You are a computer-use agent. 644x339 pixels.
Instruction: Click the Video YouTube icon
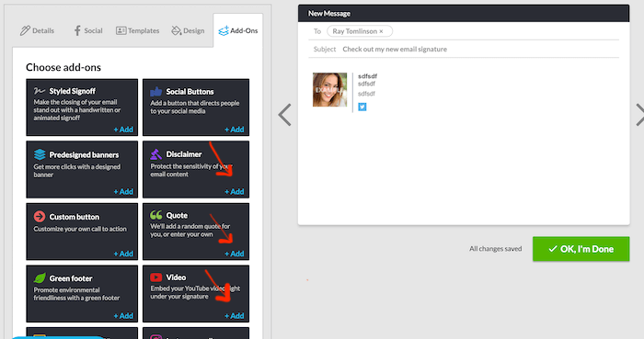click(155, 277)
